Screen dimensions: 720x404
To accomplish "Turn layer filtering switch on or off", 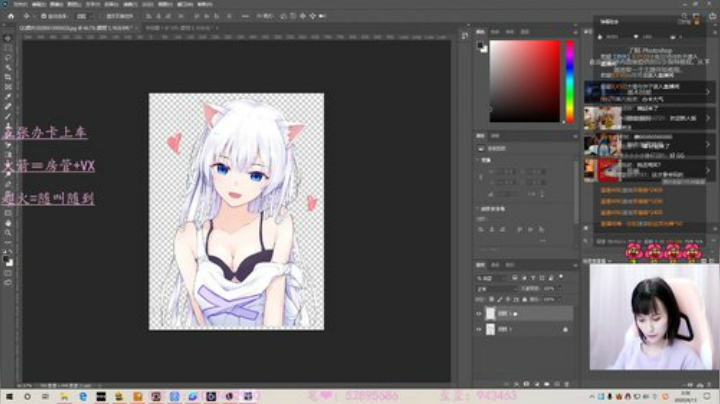I will coord(561,277).
